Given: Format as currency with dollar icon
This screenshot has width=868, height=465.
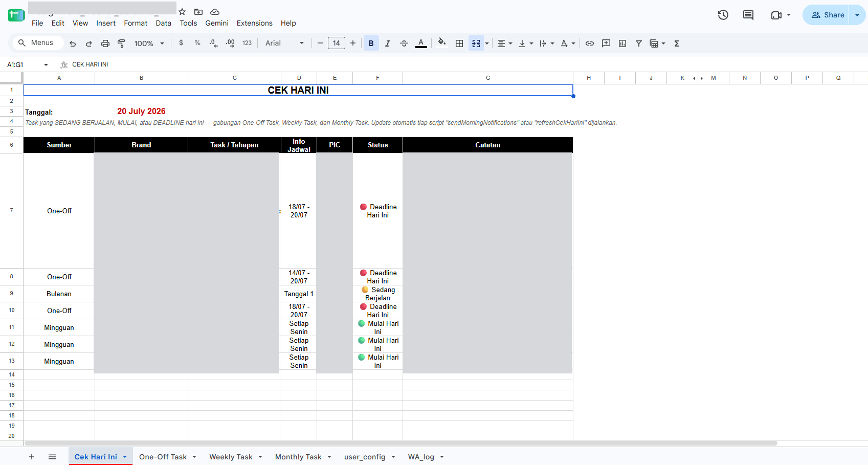Looking at the screenshot, I should click(181, 43).
